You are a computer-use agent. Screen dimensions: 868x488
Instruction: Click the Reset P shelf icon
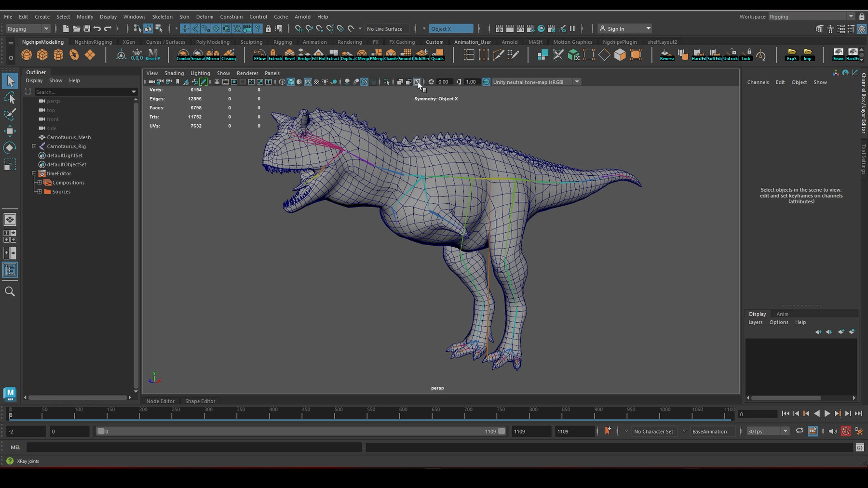click(152, 54)
